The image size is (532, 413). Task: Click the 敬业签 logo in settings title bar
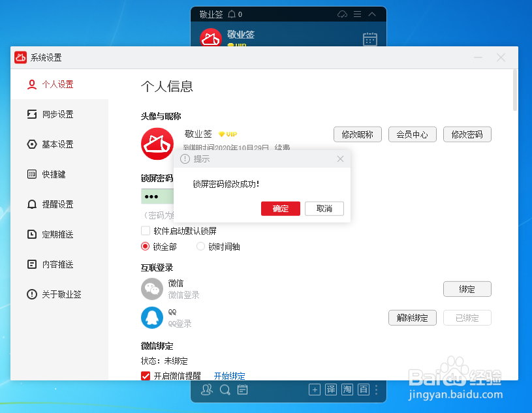click(x=20, y=57)
